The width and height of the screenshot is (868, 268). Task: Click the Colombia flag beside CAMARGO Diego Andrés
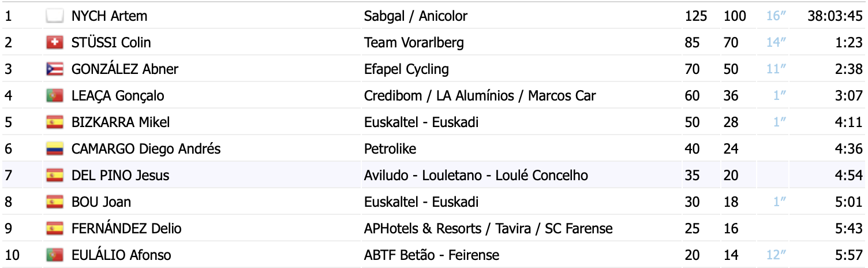(x=54, y=149)
